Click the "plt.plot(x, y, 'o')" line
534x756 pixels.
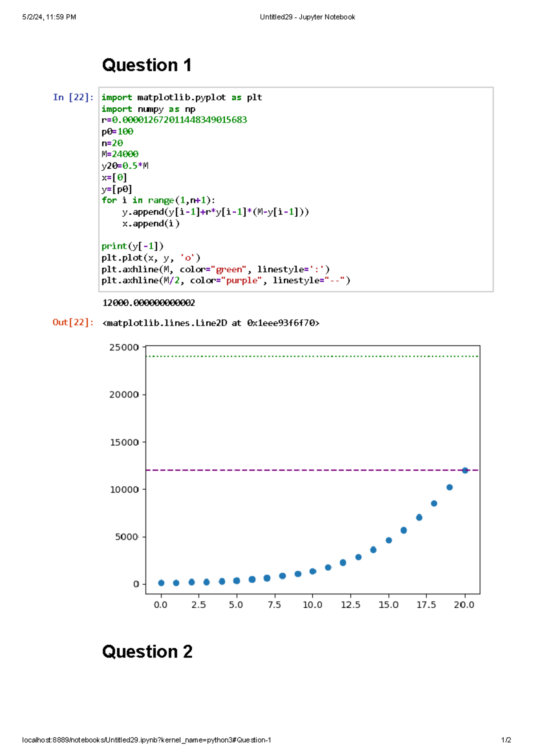[x=151, y=258]
